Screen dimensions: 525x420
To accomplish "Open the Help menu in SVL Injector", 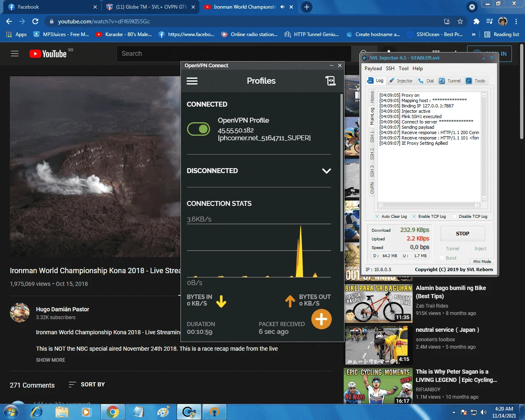I will (x=418, y=68).
